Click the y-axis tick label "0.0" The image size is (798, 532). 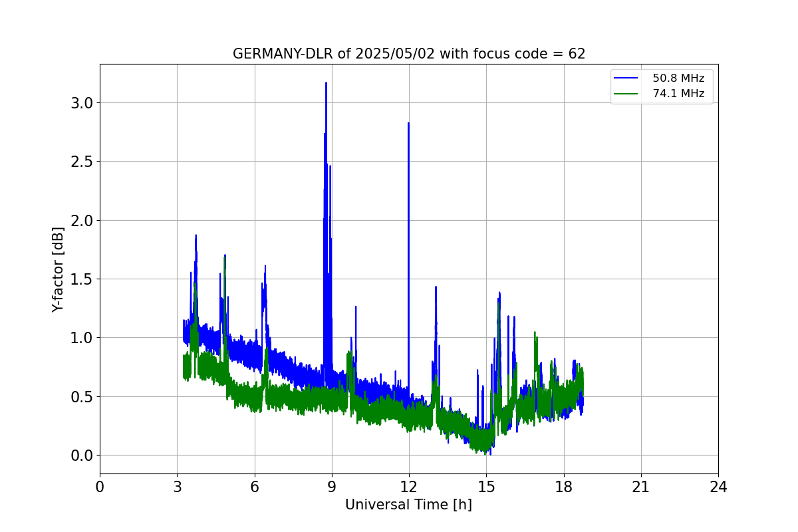[x=82, y=456]
